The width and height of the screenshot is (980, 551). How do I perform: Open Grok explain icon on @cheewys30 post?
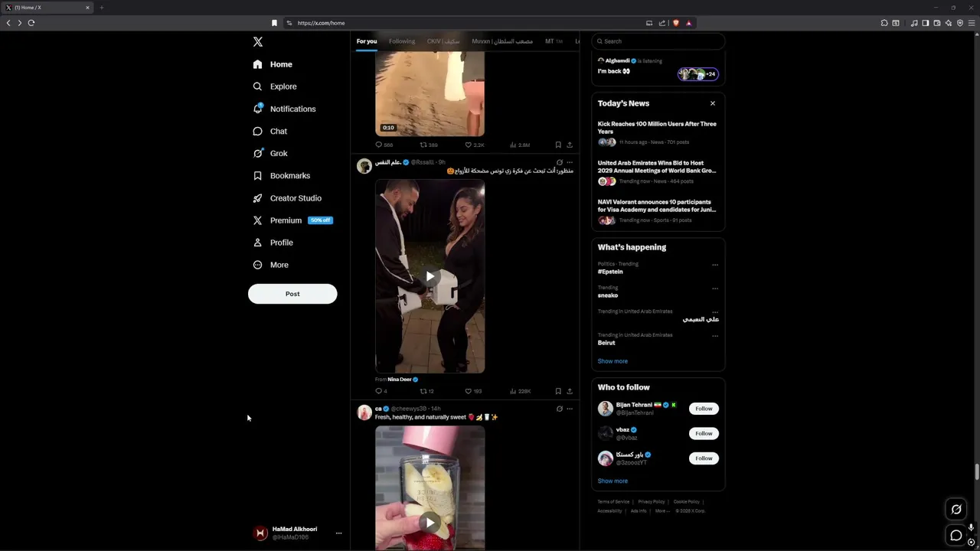click(x=560, y=409)
